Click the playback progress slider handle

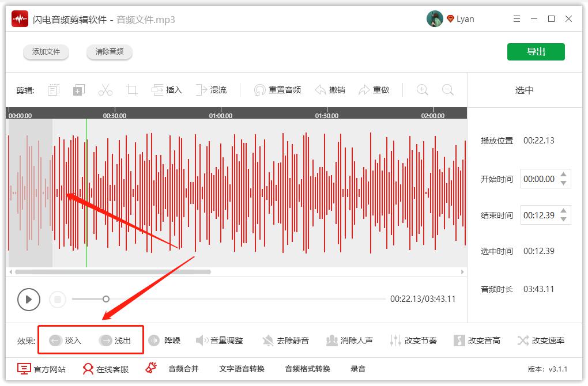pyautogui.click(x=106, y=298)
